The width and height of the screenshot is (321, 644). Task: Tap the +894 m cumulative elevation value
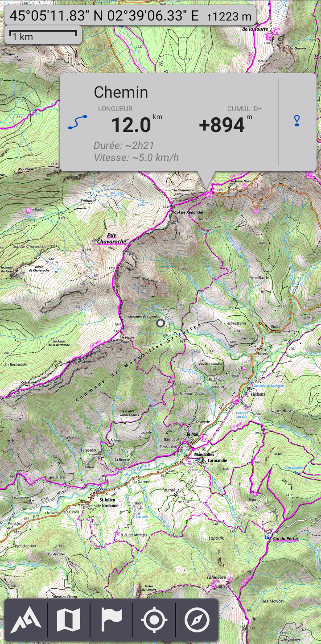[x=222, y=125]
